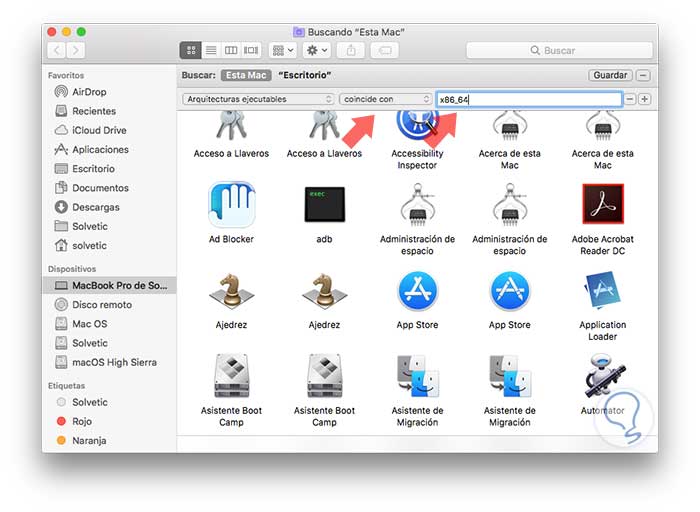Click the Share toolbar button

click(351, 50)
